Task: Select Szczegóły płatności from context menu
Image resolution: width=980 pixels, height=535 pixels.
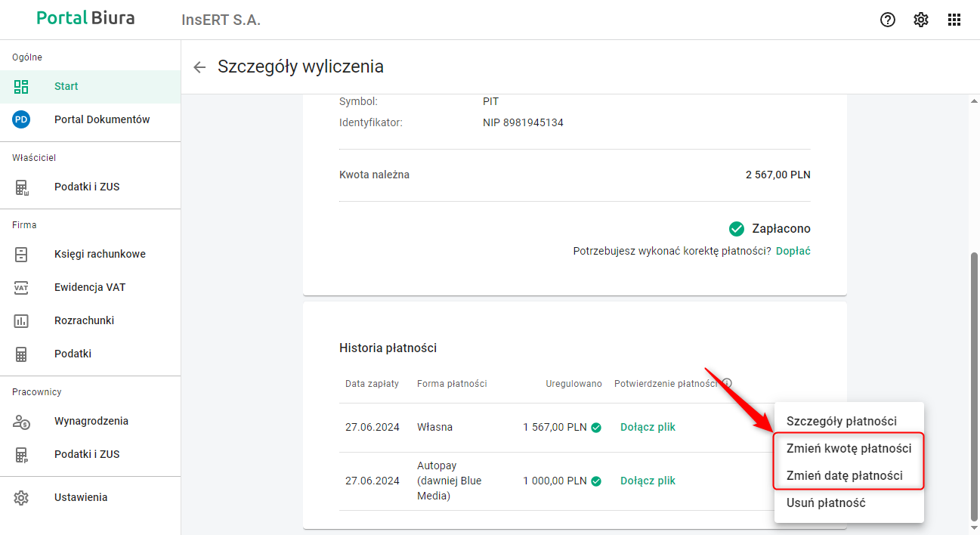Action: point(841,421)
